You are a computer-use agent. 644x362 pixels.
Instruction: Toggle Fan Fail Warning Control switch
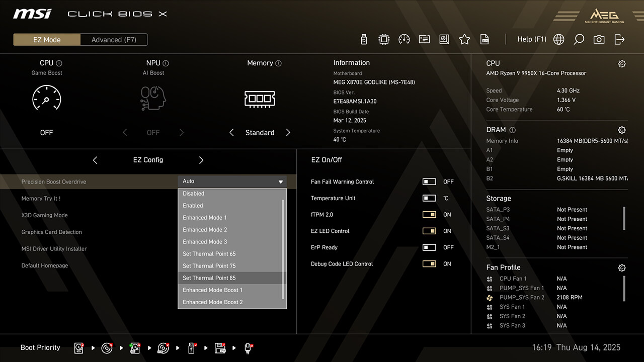[429, 182]
